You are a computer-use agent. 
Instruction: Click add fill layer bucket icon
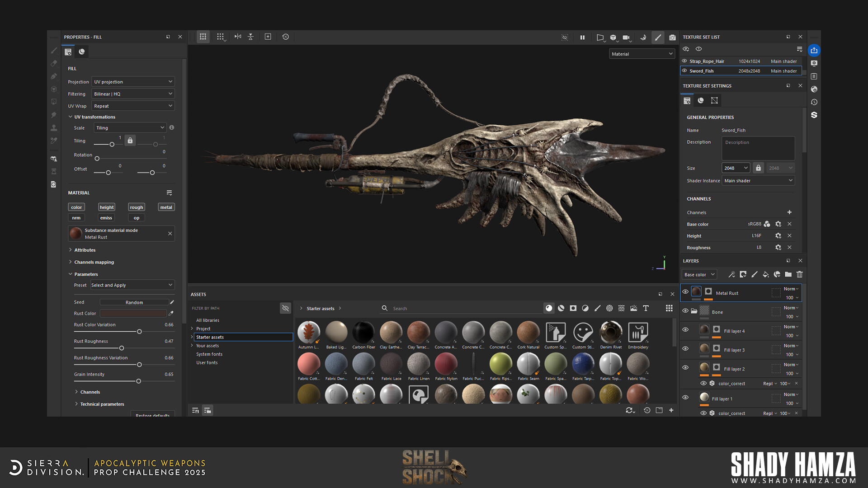pos(765,274)
